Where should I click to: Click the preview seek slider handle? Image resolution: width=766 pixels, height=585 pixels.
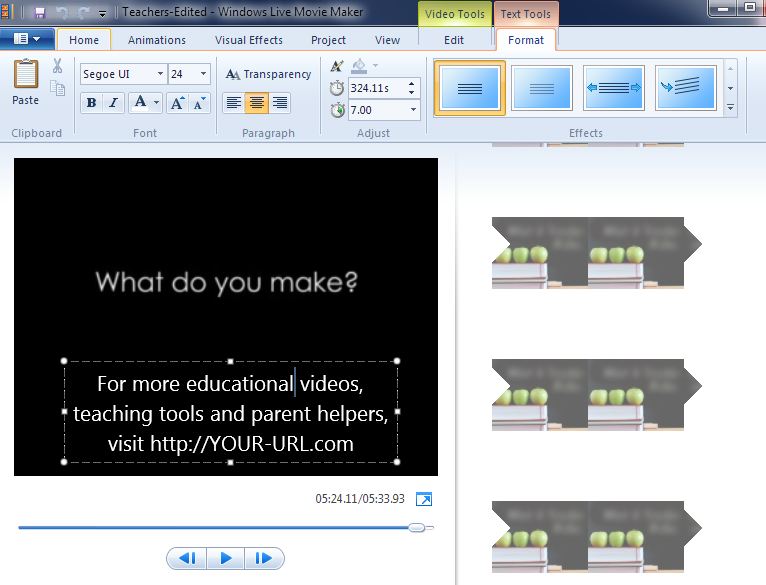coord(417,527)
